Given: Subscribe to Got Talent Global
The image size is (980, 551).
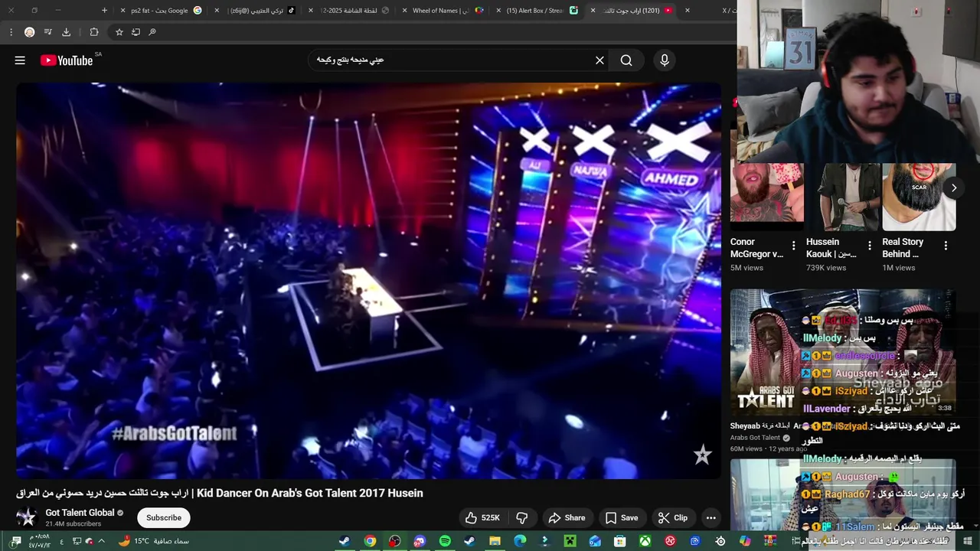Looking at the screenshot, I should [164, 518].
